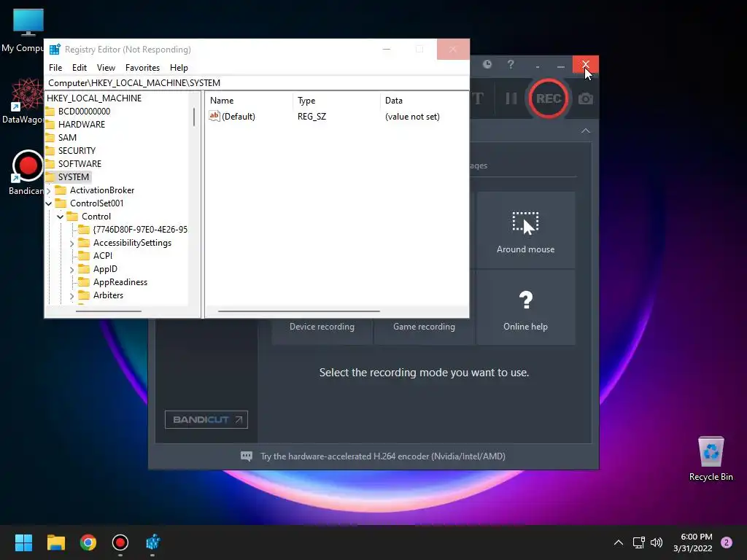This screenshot has width=747, height=560.
Task: Expand the Arbiters key
Action: point(72,296)
